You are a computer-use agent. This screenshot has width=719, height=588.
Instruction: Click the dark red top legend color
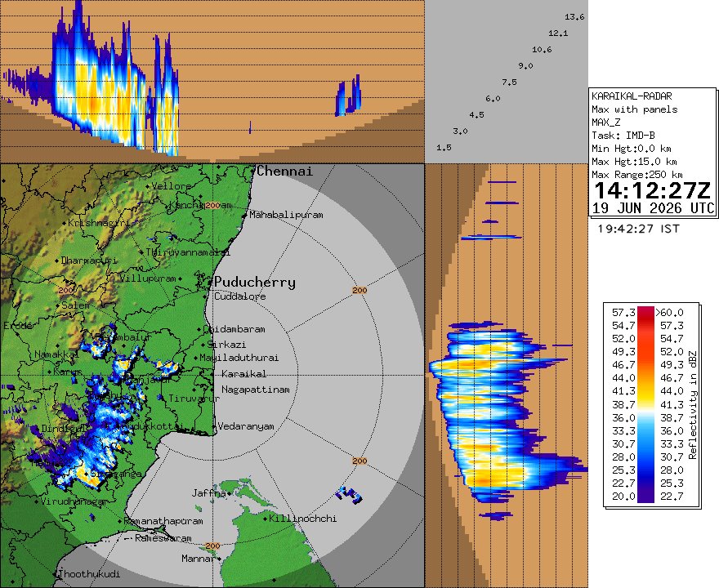pos(645,313)
